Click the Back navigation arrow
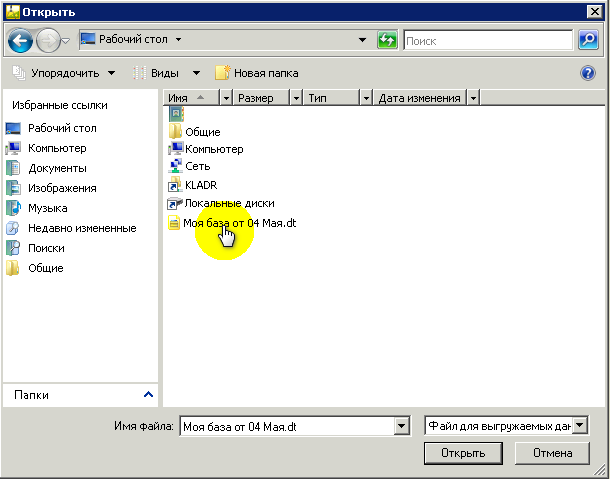Viewport: 610px width, 479px height. 20,40
